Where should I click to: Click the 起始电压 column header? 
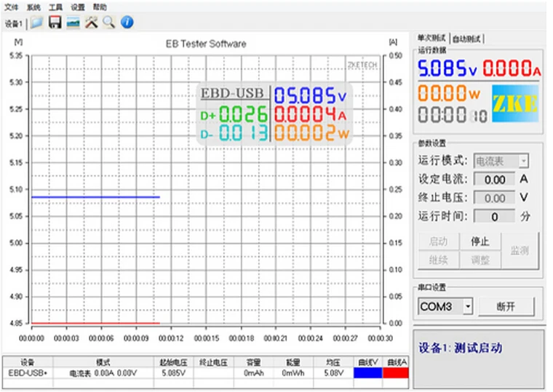coord(173,362)
